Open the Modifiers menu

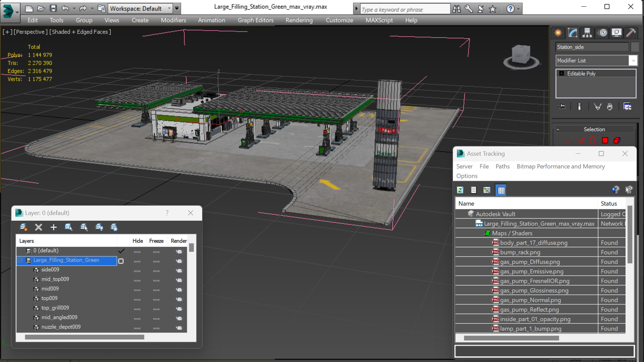[x=173, y=20]
